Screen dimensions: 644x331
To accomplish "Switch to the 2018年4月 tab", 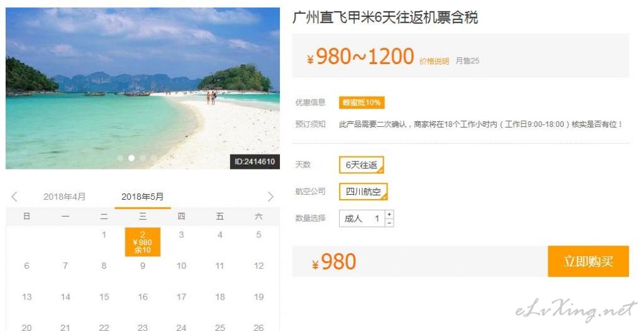I will [x=65, y=197].
